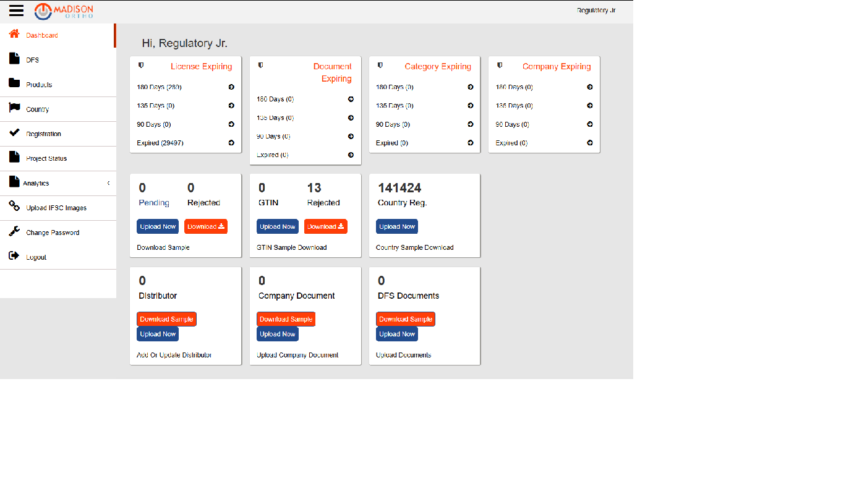Click the Products folder icon

(x=14, y=83)
